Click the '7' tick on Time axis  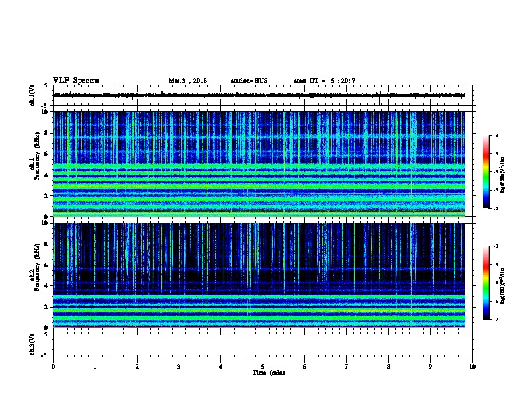coord(347,367)
